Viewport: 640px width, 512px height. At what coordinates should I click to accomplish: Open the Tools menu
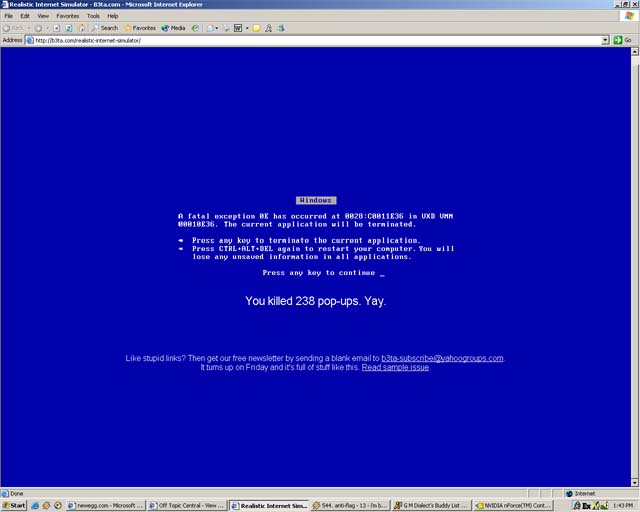coord(93,16)
